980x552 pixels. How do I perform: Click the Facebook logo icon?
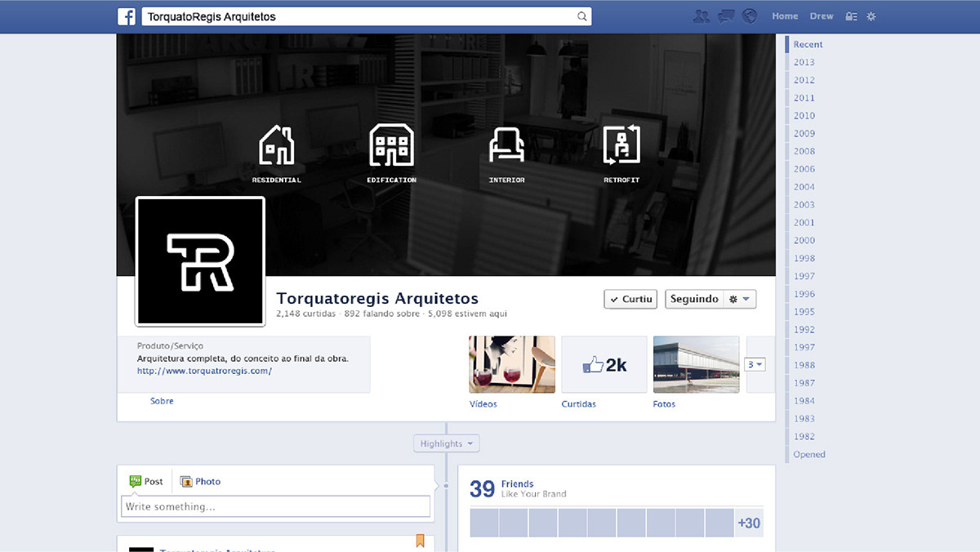(127, 16)
